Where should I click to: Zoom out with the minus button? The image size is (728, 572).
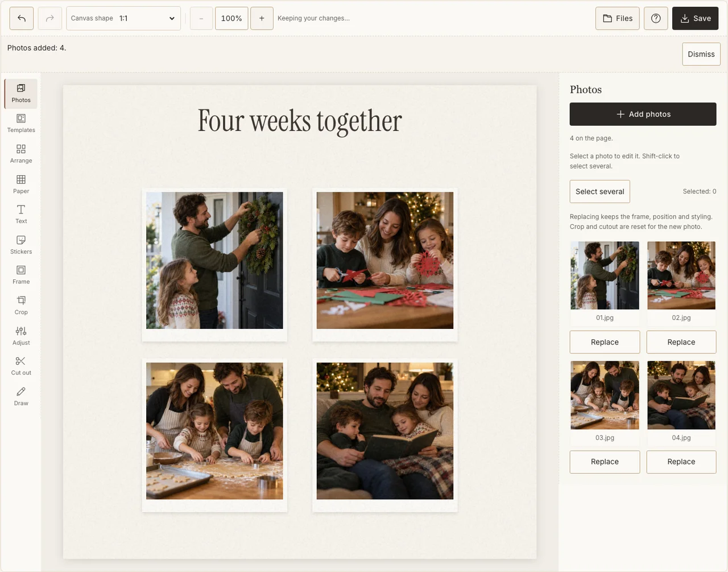click(x=201, y=18)
